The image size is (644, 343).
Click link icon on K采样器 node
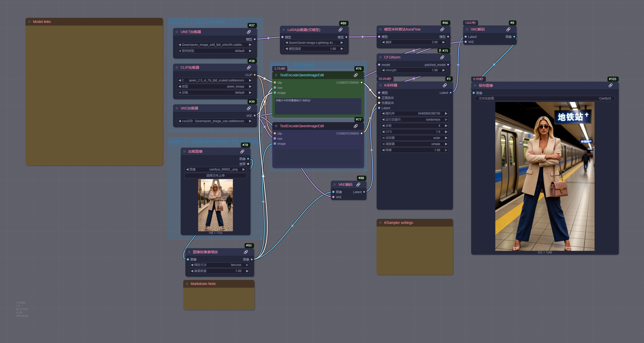[x=445, y=85]
